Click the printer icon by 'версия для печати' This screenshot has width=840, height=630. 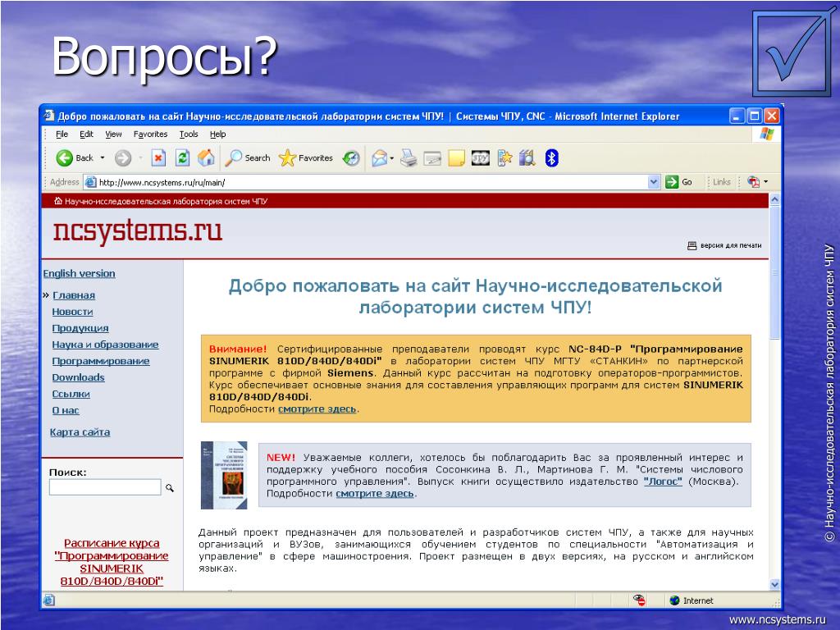[692, 245]
